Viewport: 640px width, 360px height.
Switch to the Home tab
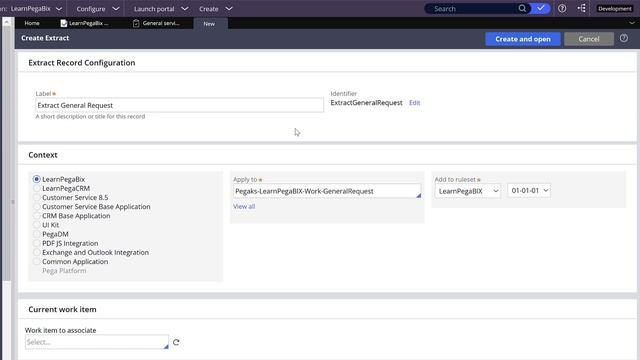(x=32, y=23)
